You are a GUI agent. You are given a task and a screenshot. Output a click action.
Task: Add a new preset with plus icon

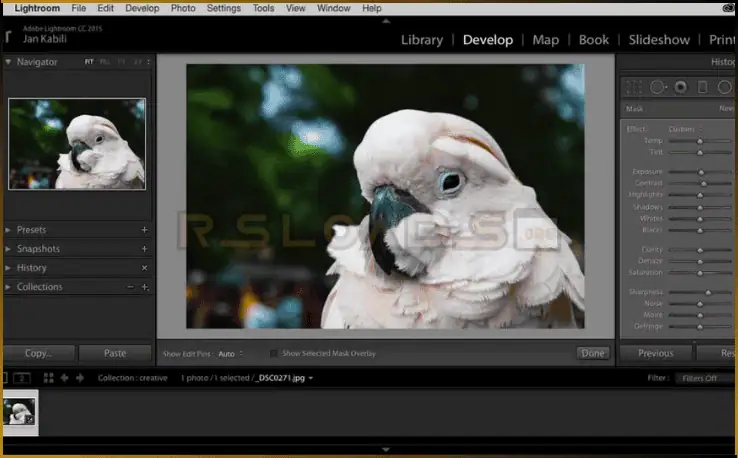point(144,230)
